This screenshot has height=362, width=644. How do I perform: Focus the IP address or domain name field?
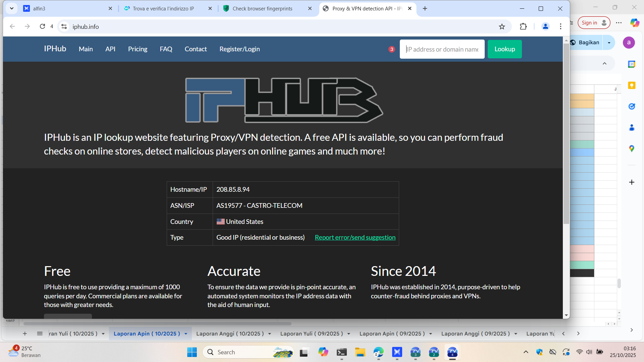[442, 49]
